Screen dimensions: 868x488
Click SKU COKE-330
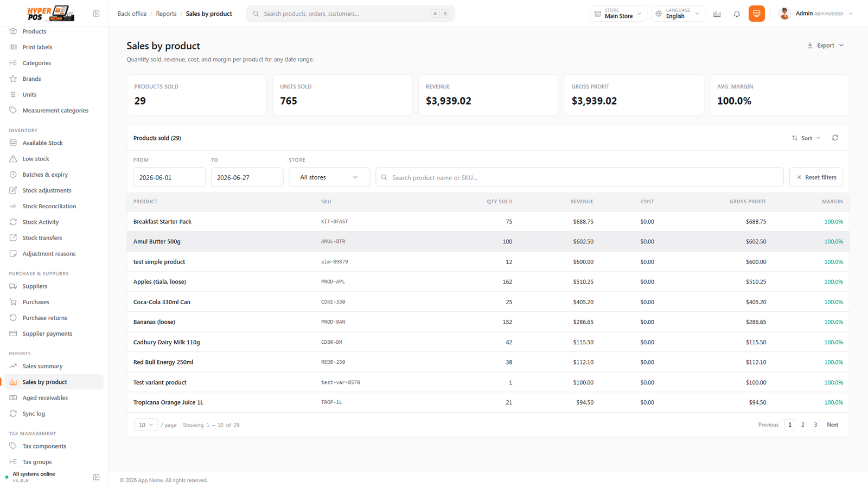click(x=333, y=302)
